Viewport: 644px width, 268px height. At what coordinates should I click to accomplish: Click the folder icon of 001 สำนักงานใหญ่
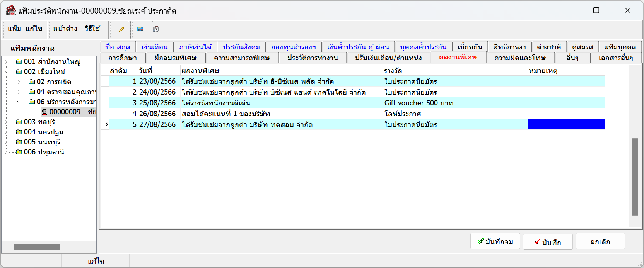(19, 62)
